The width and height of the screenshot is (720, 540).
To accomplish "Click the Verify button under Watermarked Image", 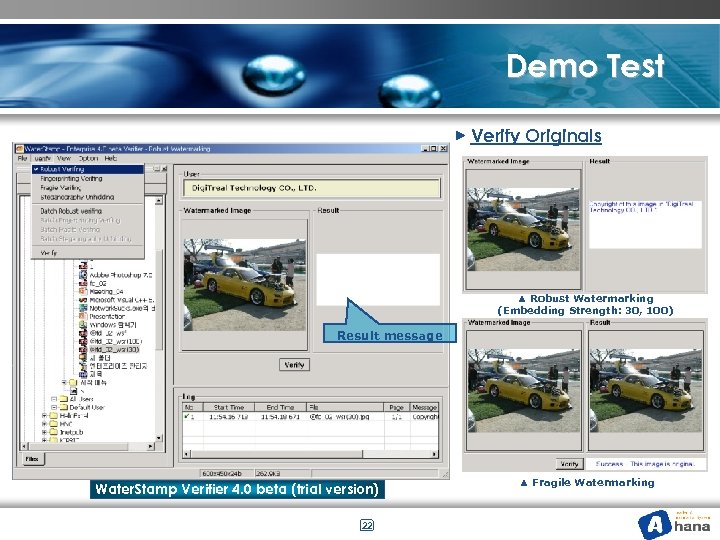I will coord(294,365).
